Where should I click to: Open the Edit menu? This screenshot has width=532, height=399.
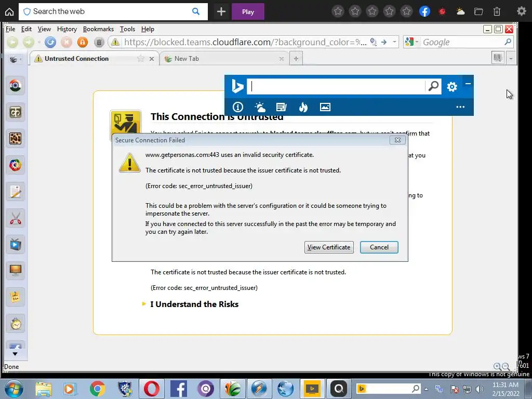click(x=26, y=29)
